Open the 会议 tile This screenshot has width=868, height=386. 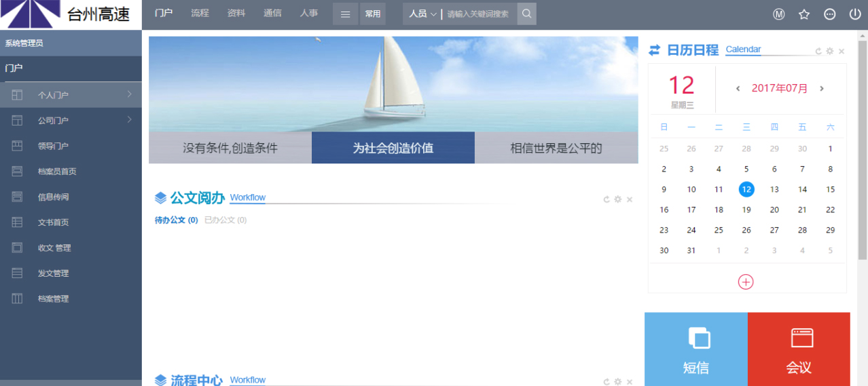coord(799,349)
